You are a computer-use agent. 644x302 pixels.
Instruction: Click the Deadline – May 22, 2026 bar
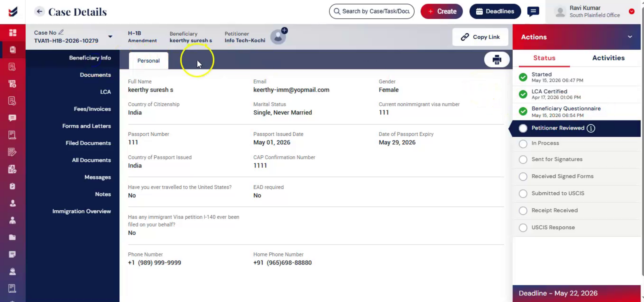(x=576, y=293)
